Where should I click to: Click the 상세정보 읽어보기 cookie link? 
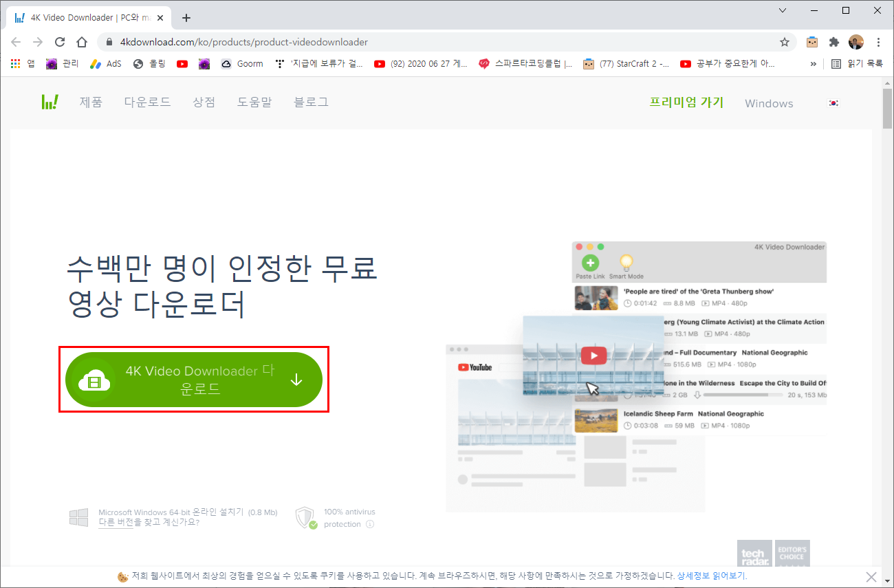[712, 576]
